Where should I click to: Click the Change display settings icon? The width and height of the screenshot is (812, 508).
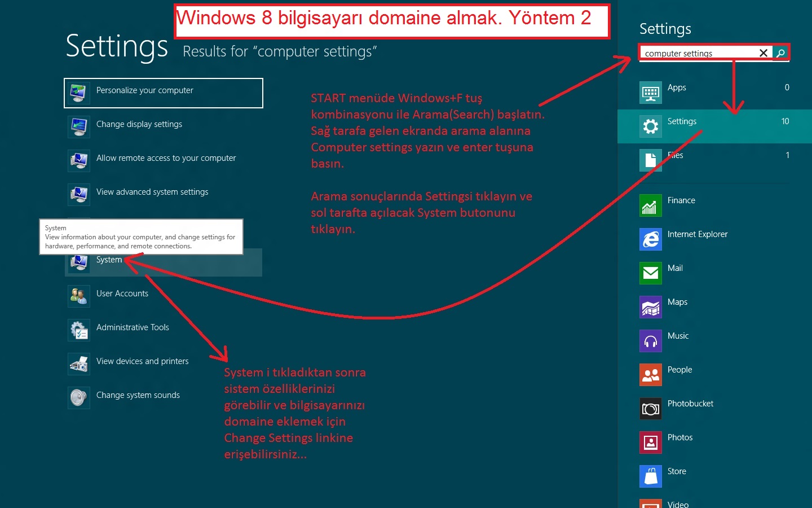tap(79, 126)
